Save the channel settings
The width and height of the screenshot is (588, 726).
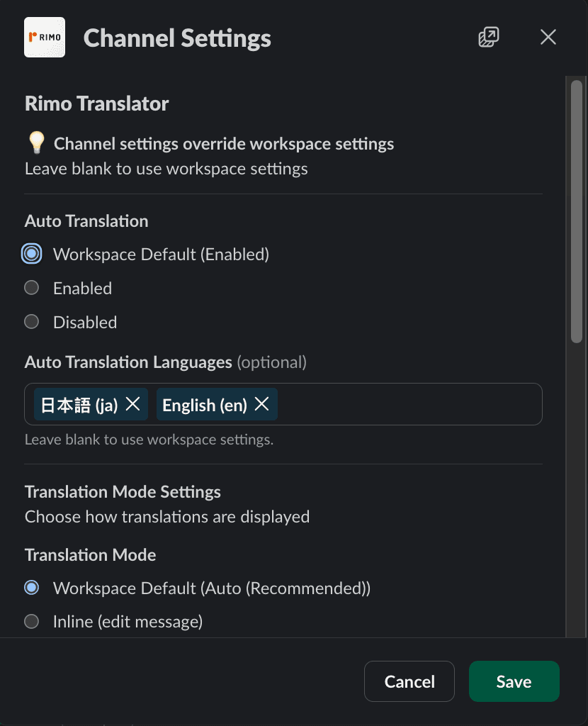pyautogui.click(x=514, y=681)
